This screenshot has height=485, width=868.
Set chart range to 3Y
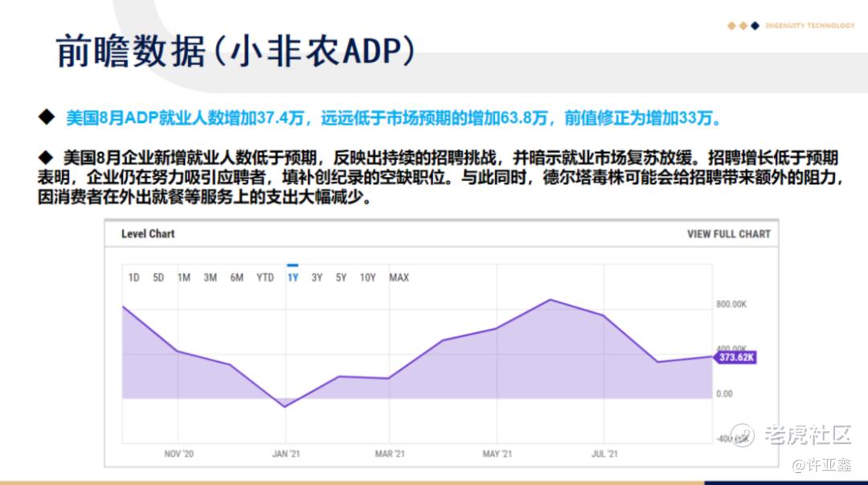click(x=317, y=277)
